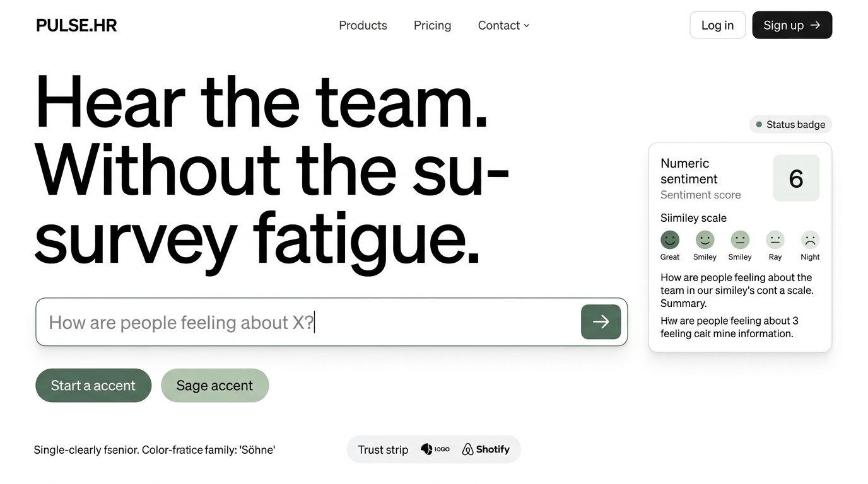Focus the 'How are people feeling' input
This screenshot has height=484, width=868.
(303, 322)
